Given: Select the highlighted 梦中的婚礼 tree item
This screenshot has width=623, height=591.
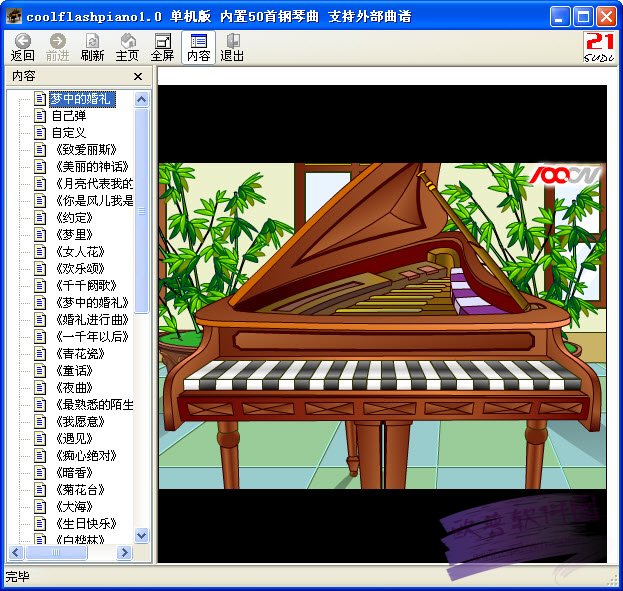Looking at the screenshot, I should (82, 99).
